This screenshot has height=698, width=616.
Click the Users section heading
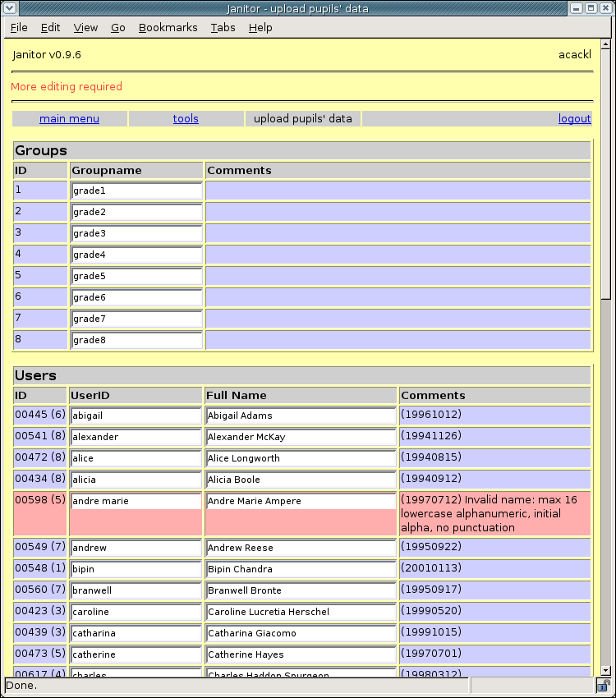35,376
